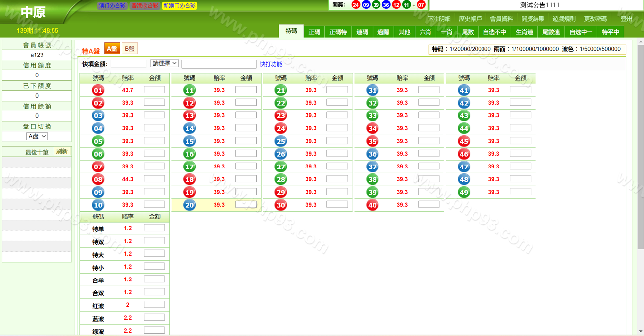Switch to the A盤 board button

click(x=112, y=49)
